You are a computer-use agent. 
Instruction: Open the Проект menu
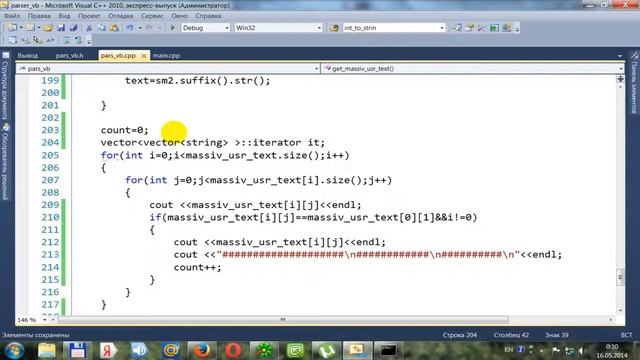[x=89, y=16]
